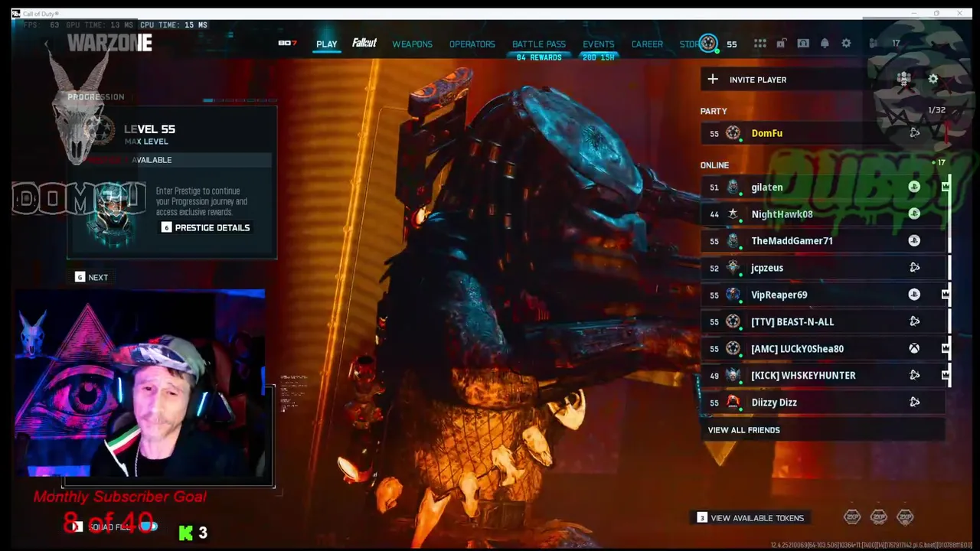The height and width of the screenshot is (551, 980).
Task: Open the nine-dot grid menu icon
Action: 759,44
